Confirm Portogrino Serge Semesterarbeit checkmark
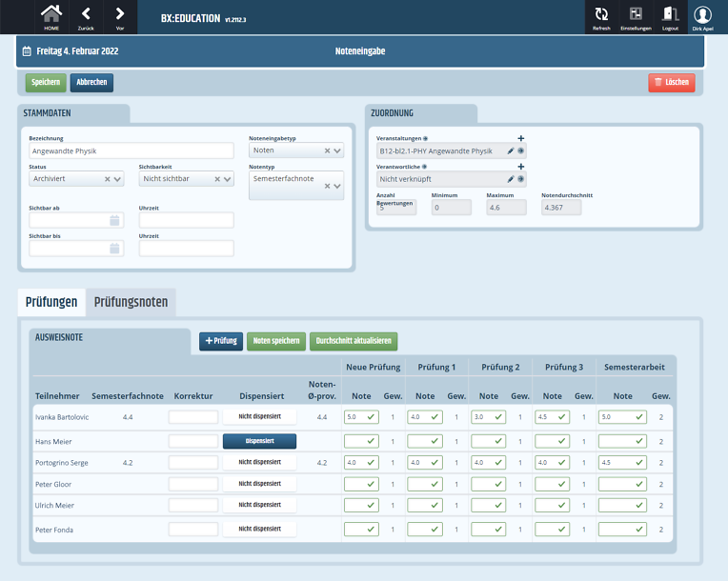Image resolution: width=728 pixels, height=581 pixels. (x=638, y=462)
